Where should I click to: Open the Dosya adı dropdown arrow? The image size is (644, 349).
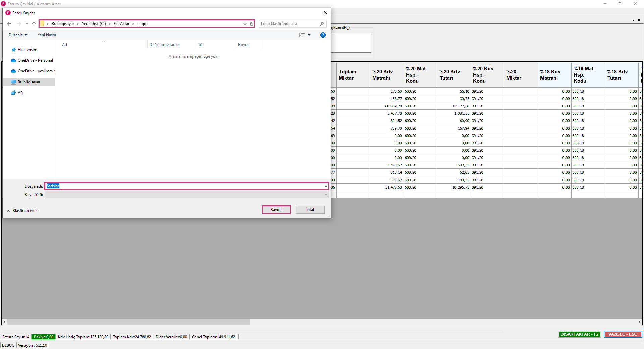[x=325, y=186]
